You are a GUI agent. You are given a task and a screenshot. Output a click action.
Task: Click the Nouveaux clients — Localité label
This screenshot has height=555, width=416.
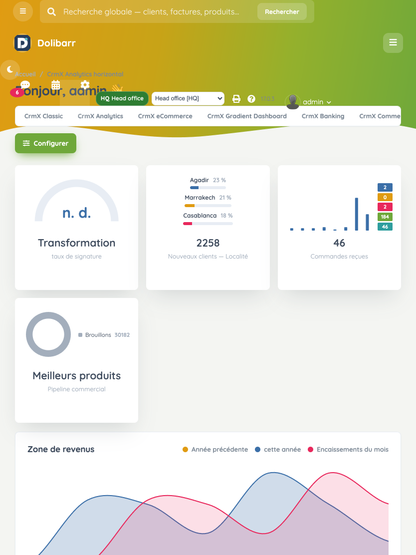click(x=208, y=256)
